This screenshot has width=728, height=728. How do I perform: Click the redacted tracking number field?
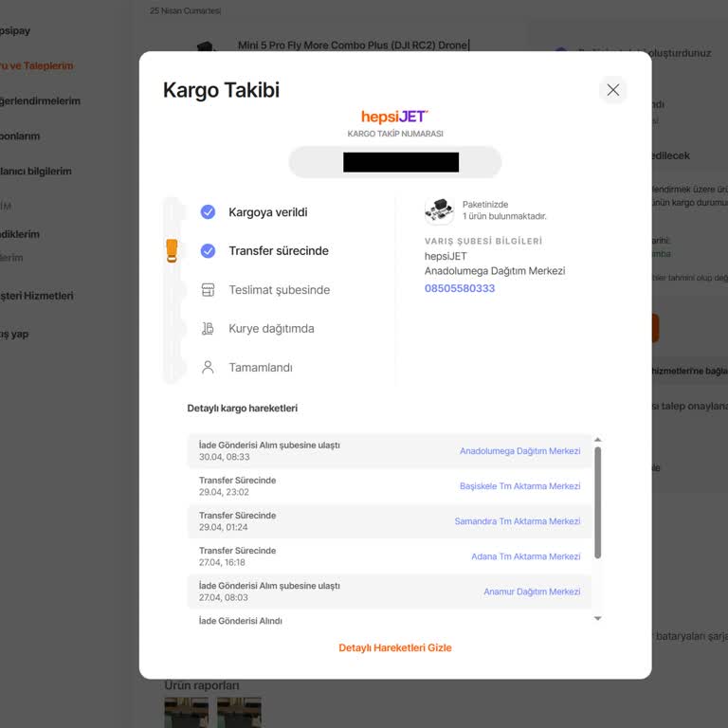click(395, 162)
